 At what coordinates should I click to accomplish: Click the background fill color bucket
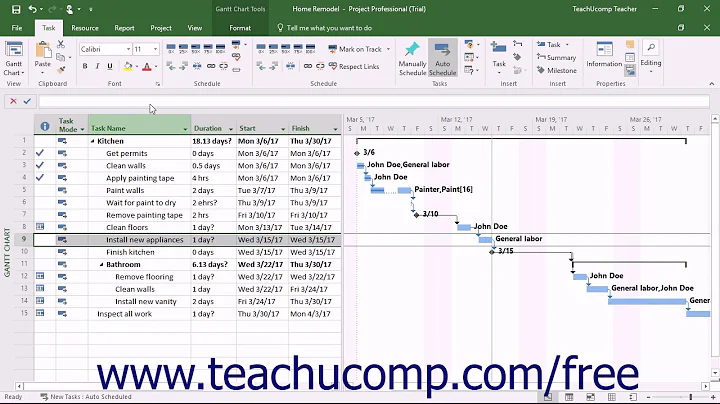[128, 67]
